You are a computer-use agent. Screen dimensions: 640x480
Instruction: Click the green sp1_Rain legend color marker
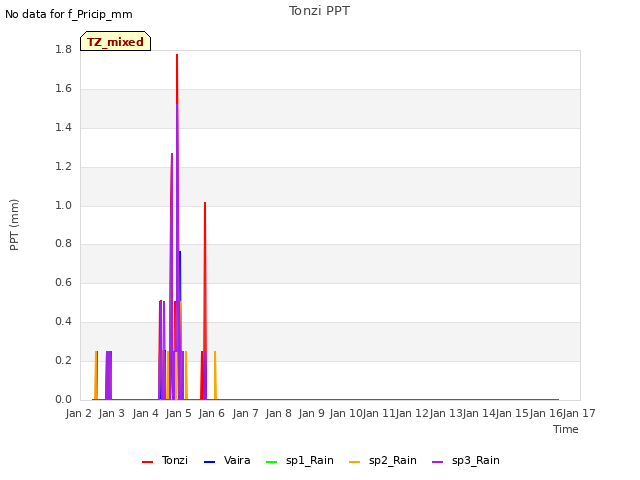tap(271, 462)
